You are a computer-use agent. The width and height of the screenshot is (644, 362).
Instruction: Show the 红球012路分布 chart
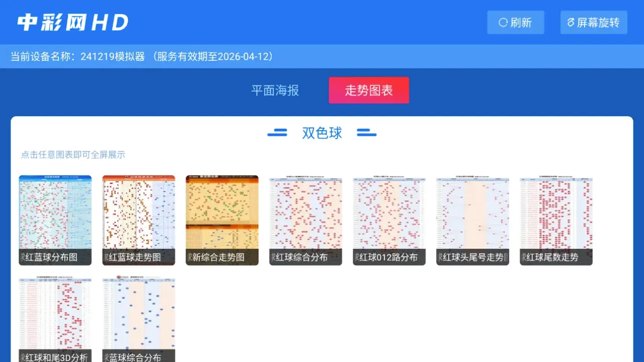click(389, 220)
